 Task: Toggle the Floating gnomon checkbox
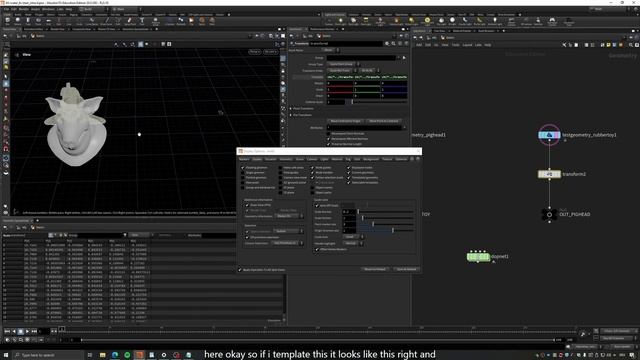pyautogui.click(x=242, y=168)
